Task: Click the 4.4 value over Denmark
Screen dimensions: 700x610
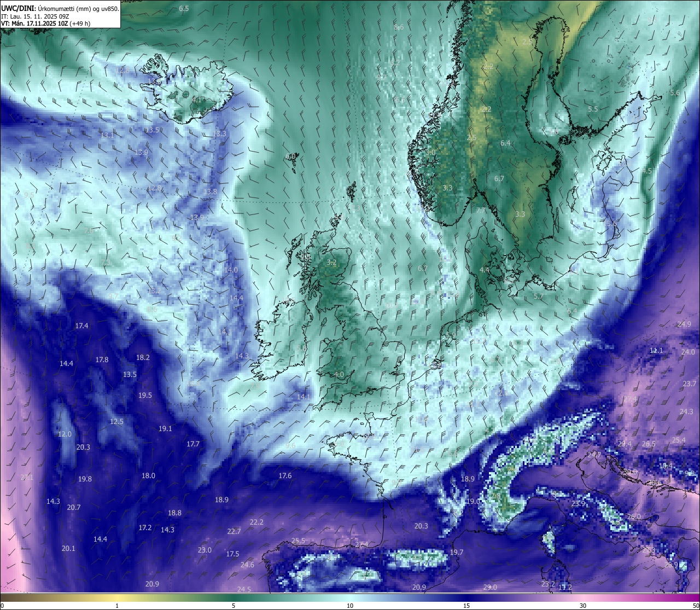Action: click(485, 270)
